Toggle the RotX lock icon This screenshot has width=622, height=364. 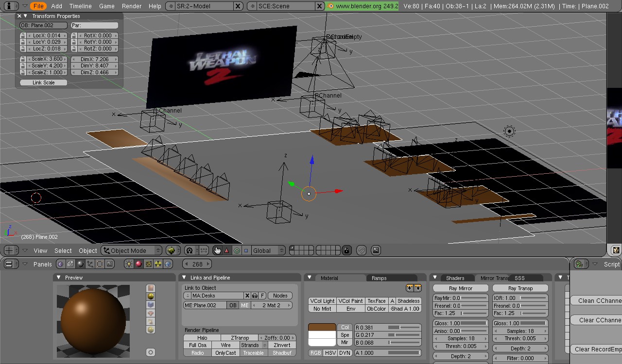pos(74,35)
